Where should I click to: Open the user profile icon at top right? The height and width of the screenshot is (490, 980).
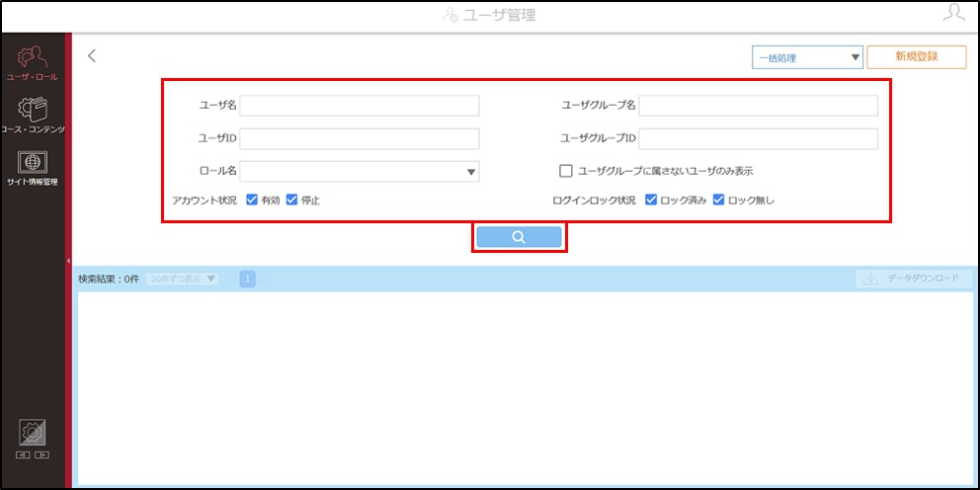point(953,15)
